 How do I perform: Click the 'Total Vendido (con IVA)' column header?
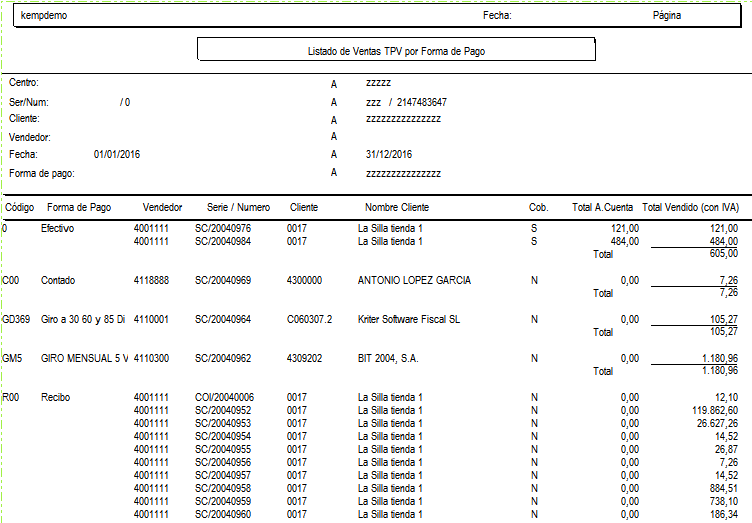tap(691, 208)
